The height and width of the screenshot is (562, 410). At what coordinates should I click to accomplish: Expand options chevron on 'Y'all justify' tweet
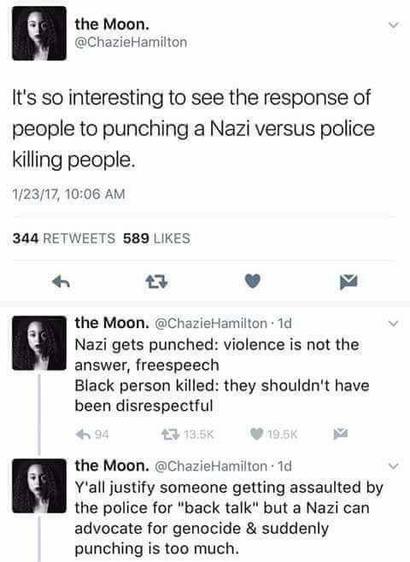coord(393,466)
